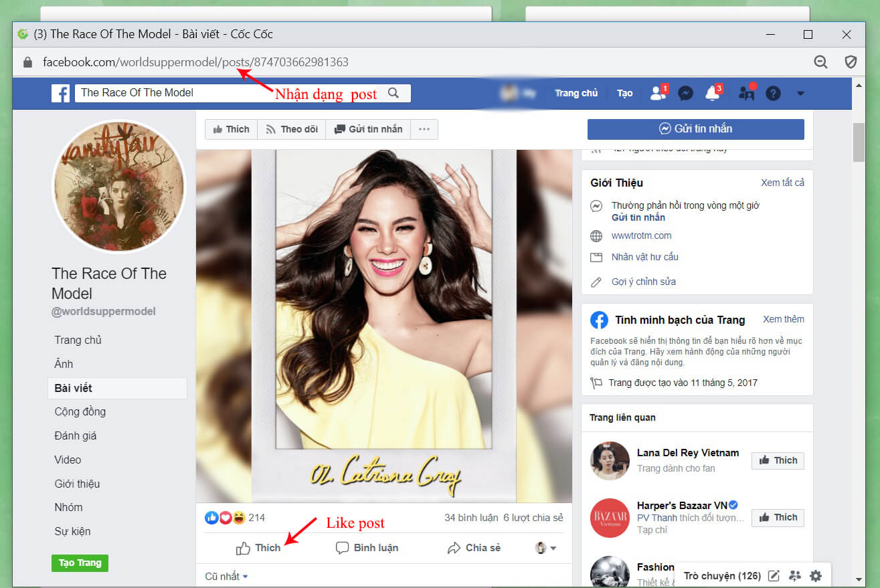Click the Help question mark icon

(x=773, y=93)
